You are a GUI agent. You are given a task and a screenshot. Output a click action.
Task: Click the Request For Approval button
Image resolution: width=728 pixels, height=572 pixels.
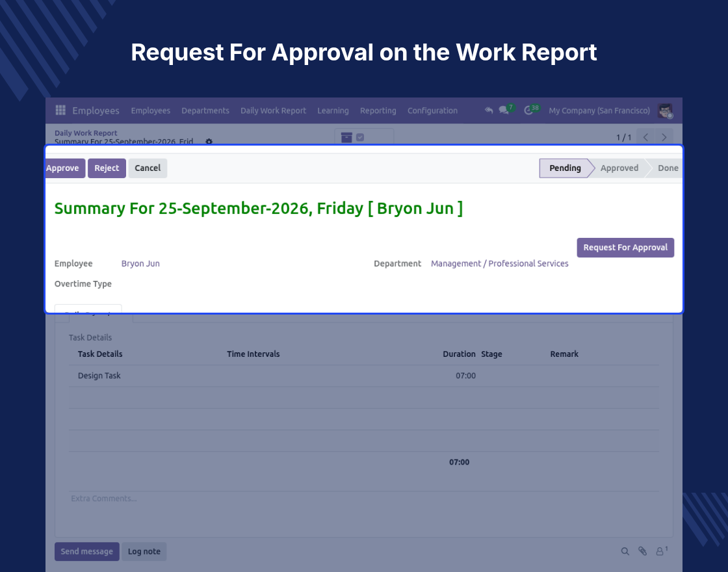(x=625, y=248)
